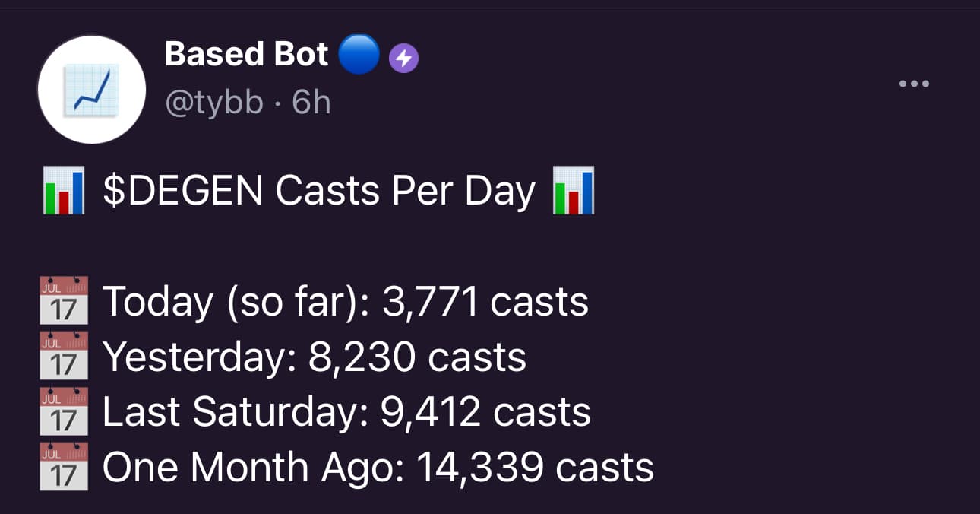Click the calendar emoji beside One Month Ago
Image resolution: width=980 pixels, height=514 pixels.
coord(64,467)
